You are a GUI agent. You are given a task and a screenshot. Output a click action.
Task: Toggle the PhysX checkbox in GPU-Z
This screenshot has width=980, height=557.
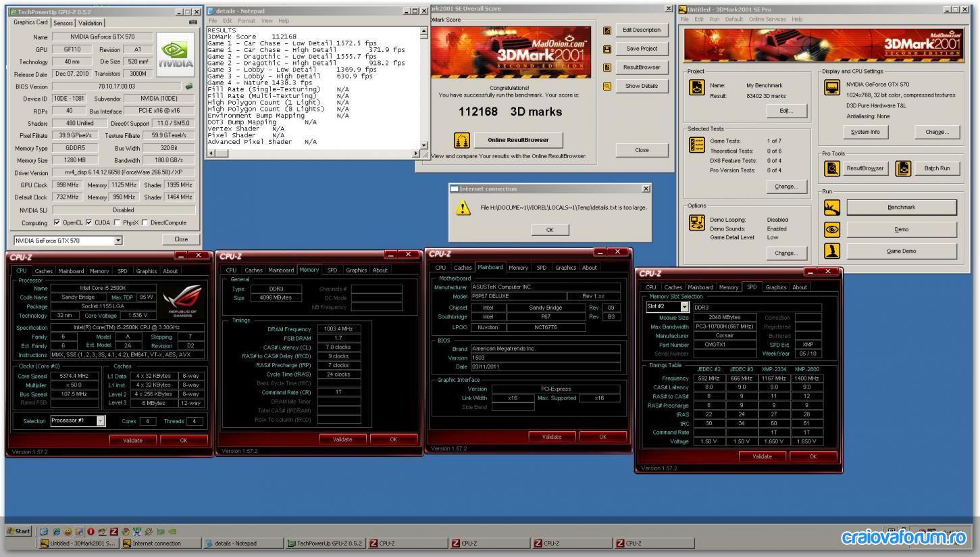118,222
